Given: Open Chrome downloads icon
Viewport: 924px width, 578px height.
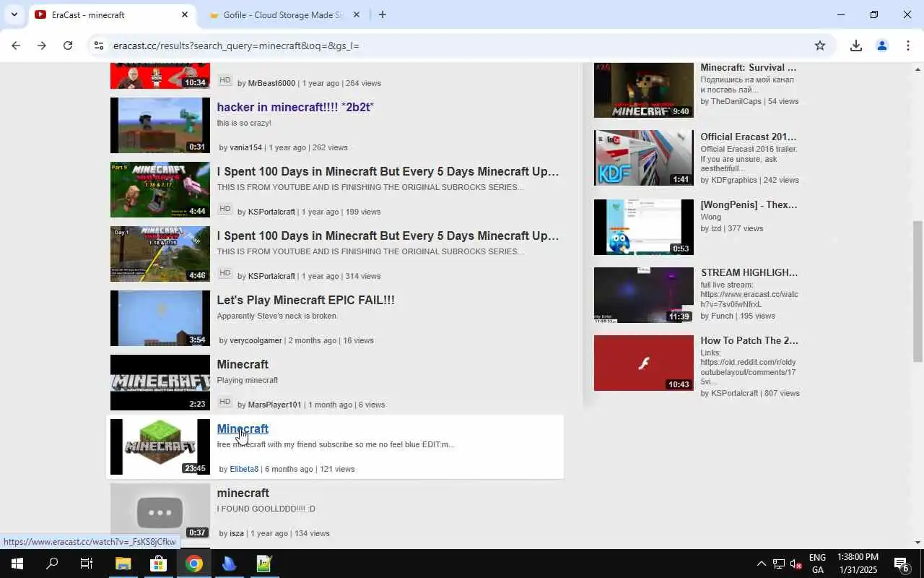Looking at the screenshot, I should (x=856, y=46).
